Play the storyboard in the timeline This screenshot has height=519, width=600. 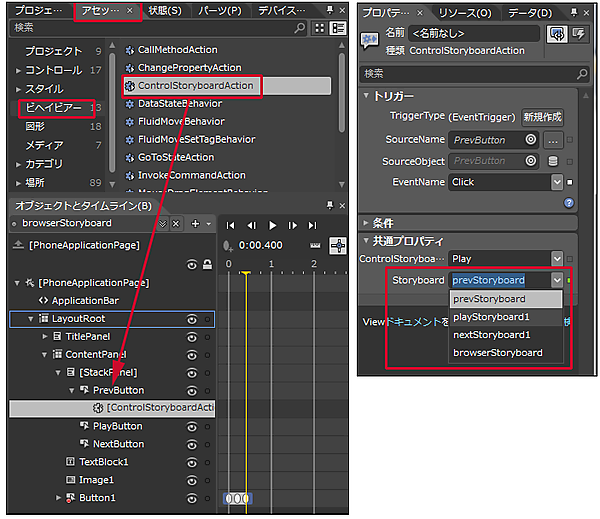point(274,225)
